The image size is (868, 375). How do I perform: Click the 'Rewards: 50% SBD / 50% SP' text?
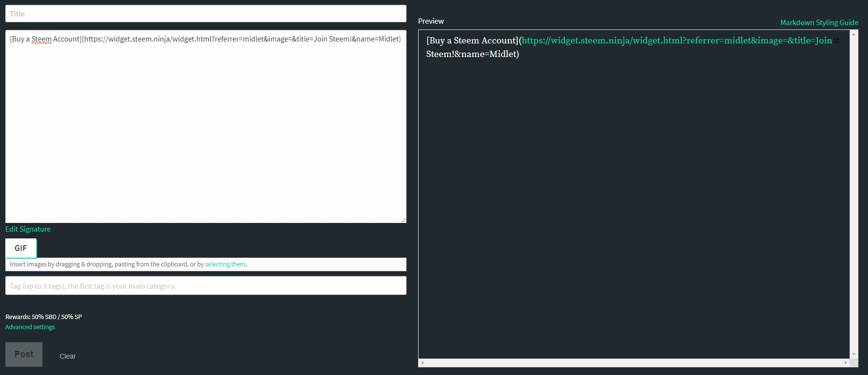pyautogui.click(x=43, y=317)
